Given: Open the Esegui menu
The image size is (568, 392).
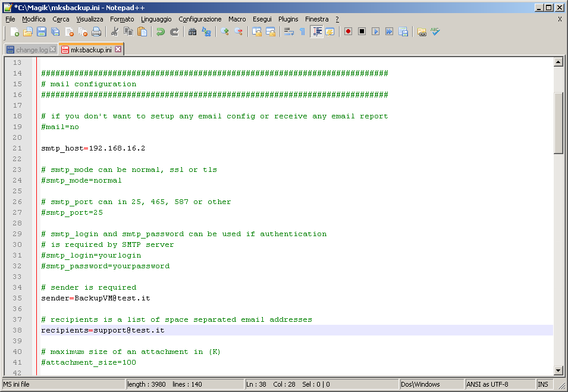Looking at the screenshot, I should click(x=262, y=19).
